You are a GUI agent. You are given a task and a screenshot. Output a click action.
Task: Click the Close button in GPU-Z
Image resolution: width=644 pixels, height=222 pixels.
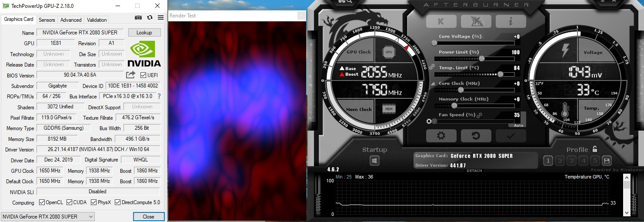[x=148, y=216]
